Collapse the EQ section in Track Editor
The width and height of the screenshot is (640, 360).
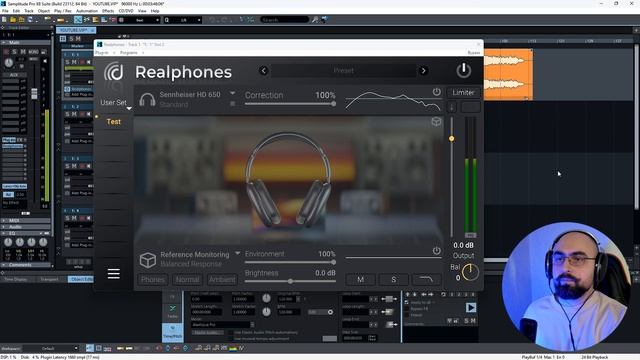25,233
